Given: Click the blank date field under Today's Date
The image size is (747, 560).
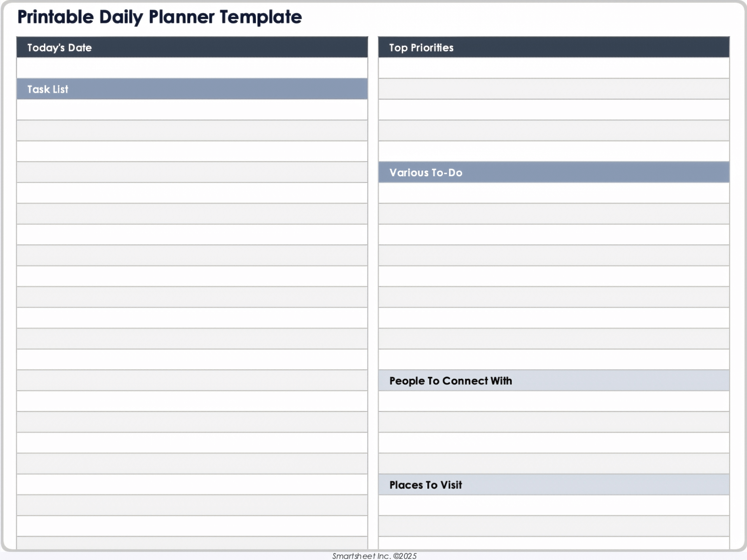Looking at the screenshot, I should point(192,68).
